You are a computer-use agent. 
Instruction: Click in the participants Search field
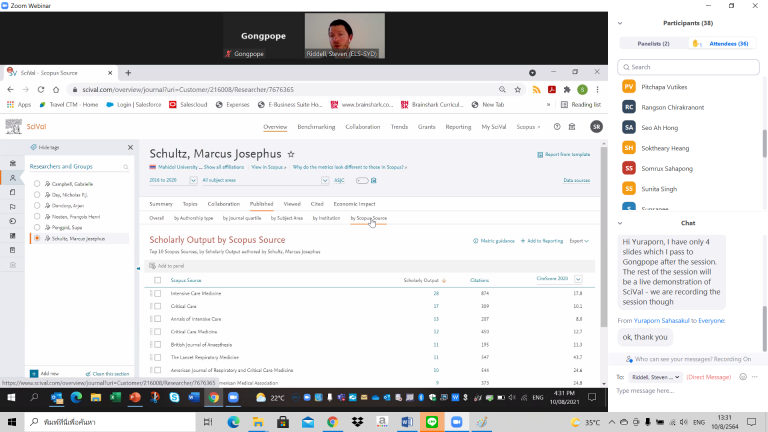pyautogui.click(x=688, y=67)
